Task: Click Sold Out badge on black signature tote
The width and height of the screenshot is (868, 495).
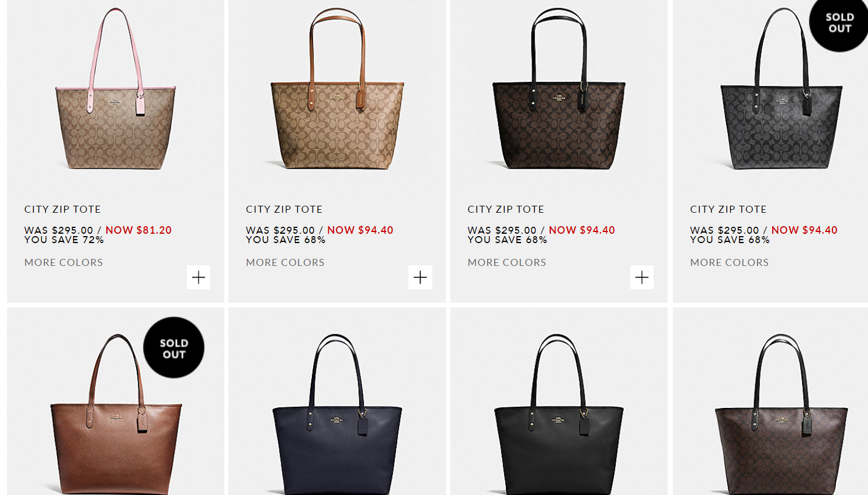Action: pyautogui.click(x=839, y=23)
